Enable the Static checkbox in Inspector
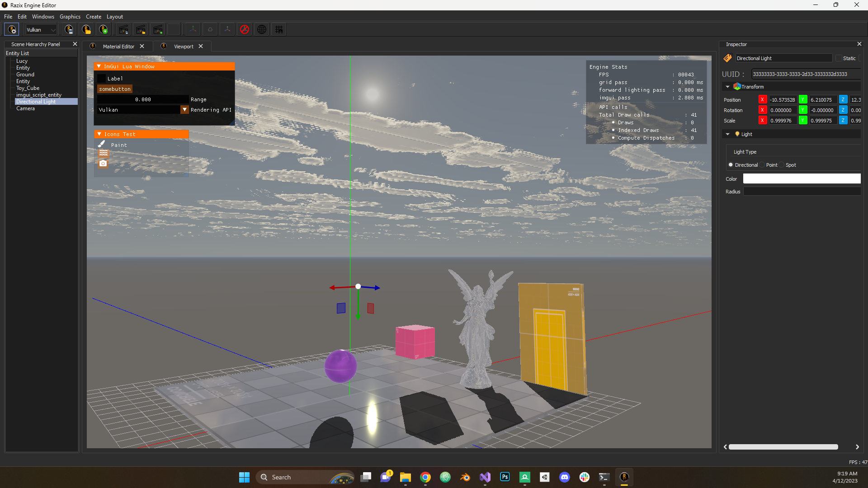 tap(839, 58)
